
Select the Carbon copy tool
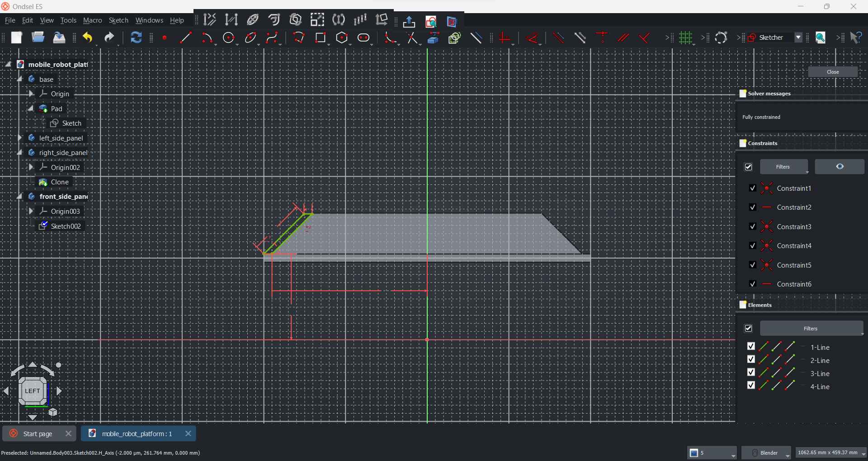point(455,38)
